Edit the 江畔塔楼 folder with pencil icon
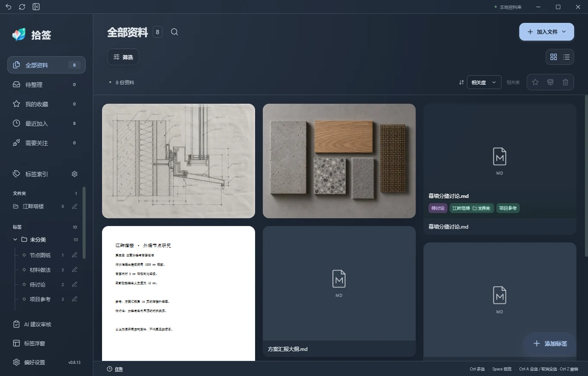 74,207
